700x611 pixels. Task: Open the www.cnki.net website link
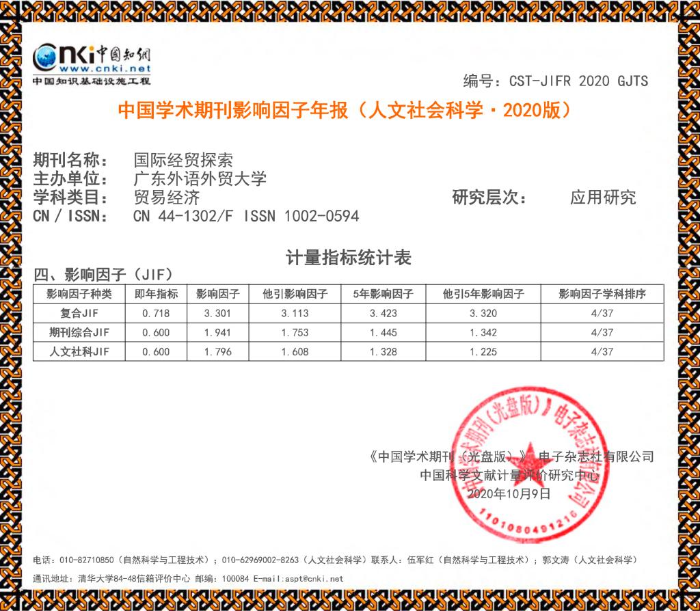pos(104,70)
